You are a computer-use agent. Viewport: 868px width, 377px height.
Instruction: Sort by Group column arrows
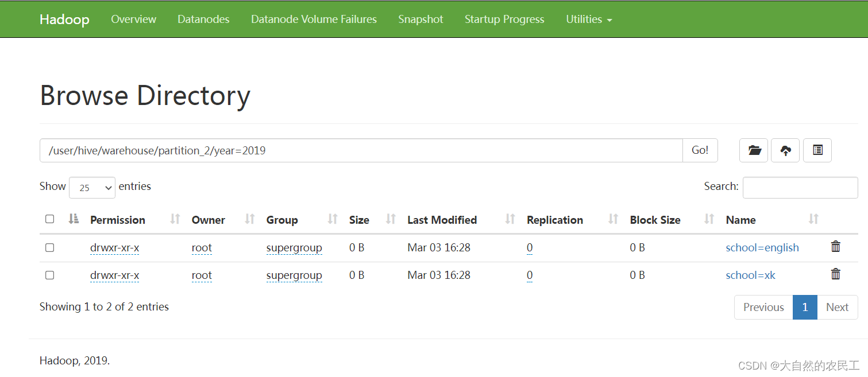click(x=333, y=219)
